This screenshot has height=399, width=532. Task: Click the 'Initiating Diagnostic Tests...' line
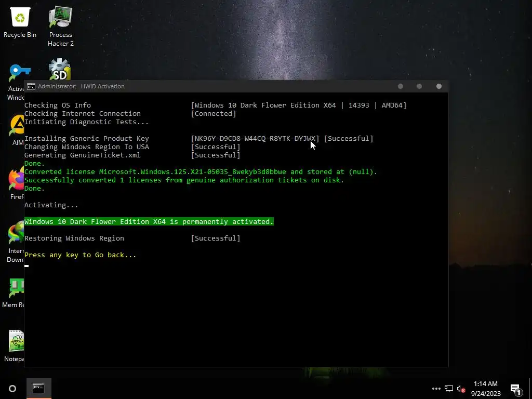tap(87, 122)
